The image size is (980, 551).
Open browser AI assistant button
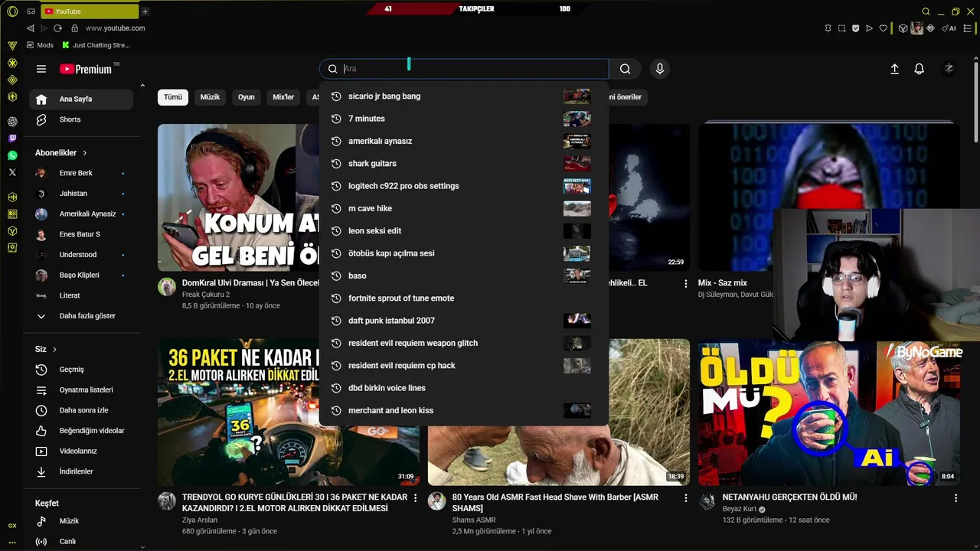coord(949,28)
